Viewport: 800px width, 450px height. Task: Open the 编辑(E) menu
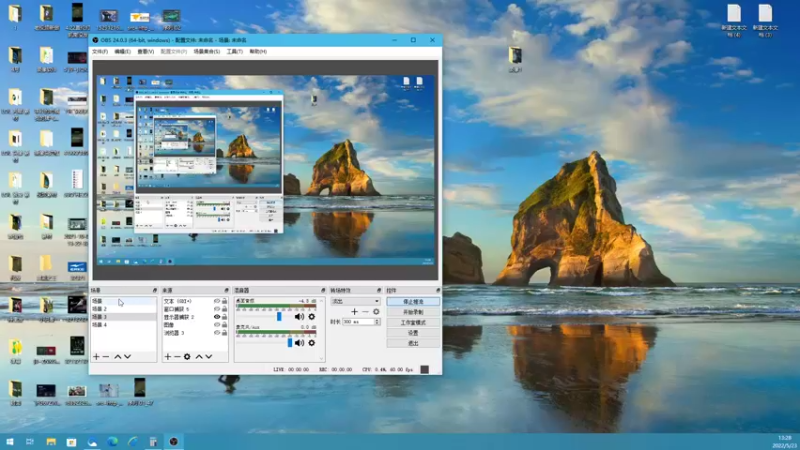click(122, 52)
